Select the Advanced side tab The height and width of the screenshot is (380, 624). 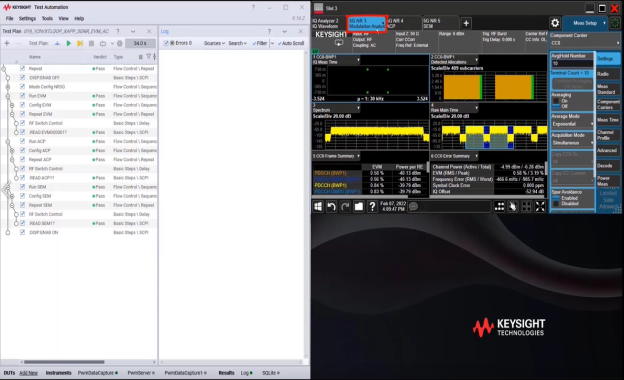coord(608,150)
